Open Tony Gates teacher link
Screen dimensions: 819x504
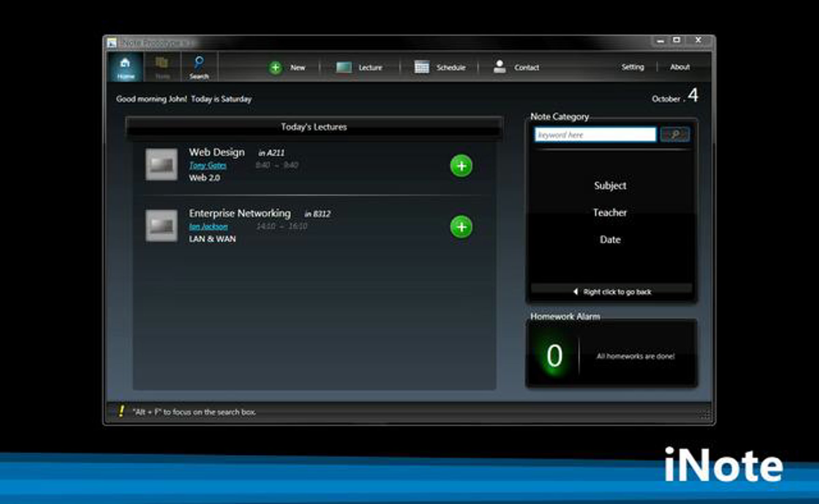[208, 165]
